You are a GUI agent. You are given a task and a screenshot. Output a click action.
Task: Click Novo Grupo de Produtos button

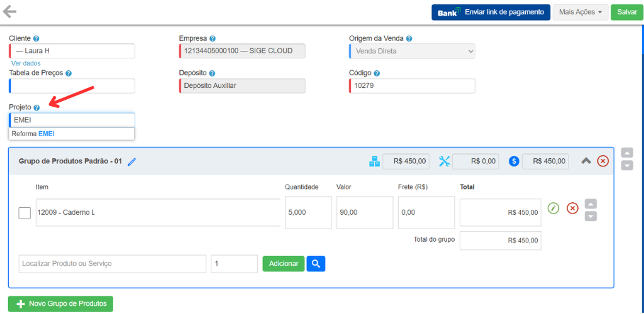pos(60,304)
